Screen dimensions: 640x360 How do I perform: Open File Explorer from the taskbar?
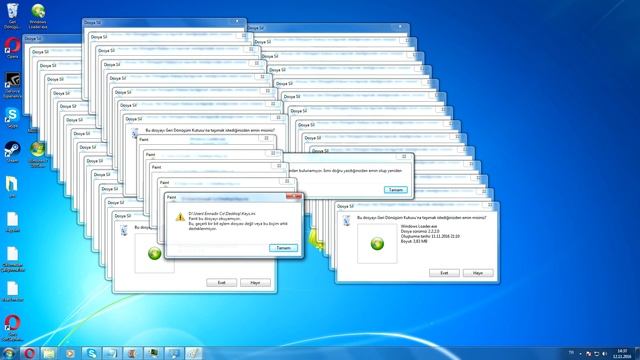[x=49, y=353]
